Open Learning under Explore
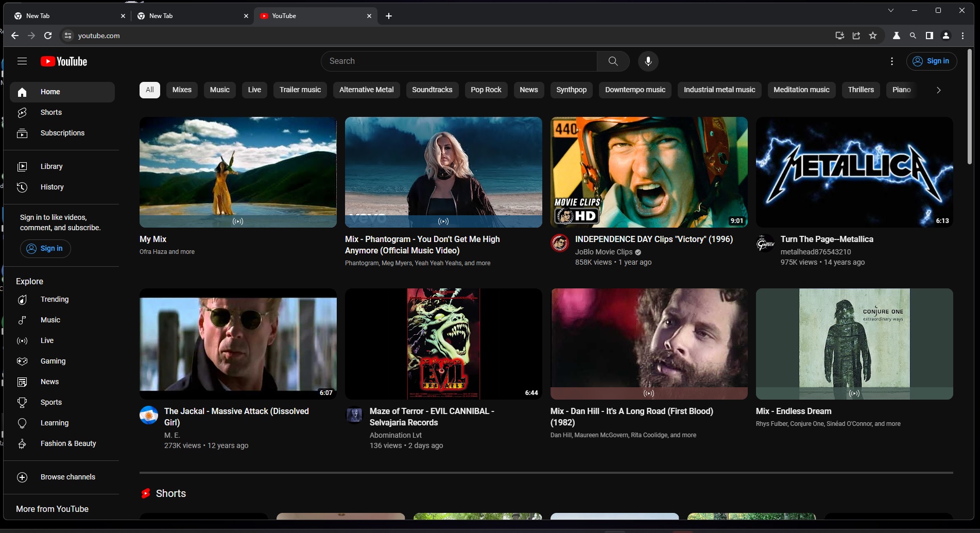980x533 pixels. [62, 423]
